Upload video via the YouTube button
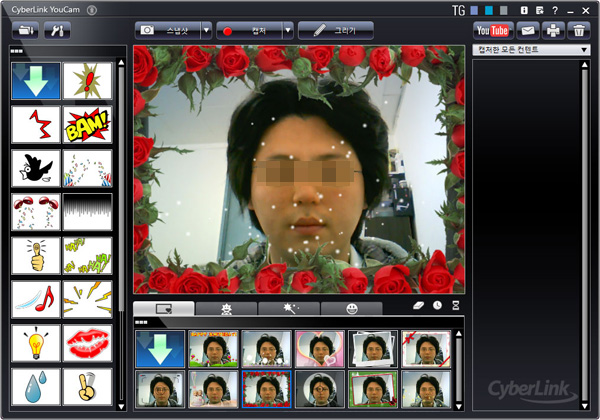The image size is (600, 420). (493, 31)
